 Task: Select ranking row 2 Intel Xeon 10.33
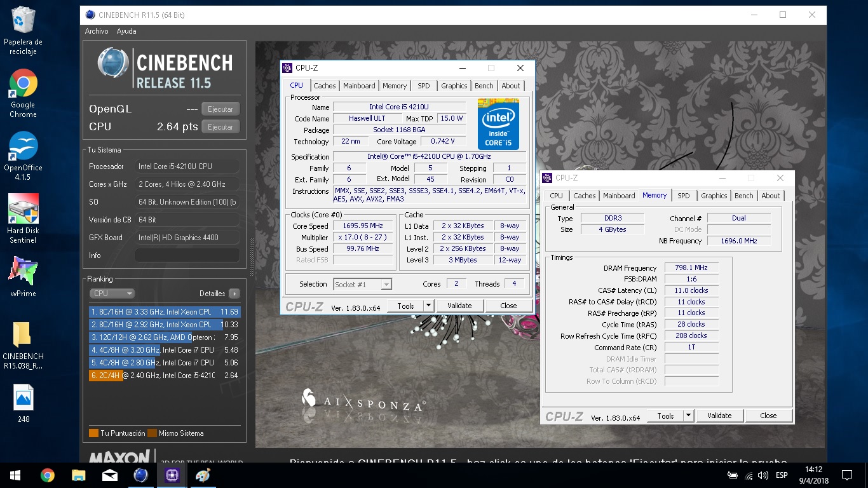(165, 325)
